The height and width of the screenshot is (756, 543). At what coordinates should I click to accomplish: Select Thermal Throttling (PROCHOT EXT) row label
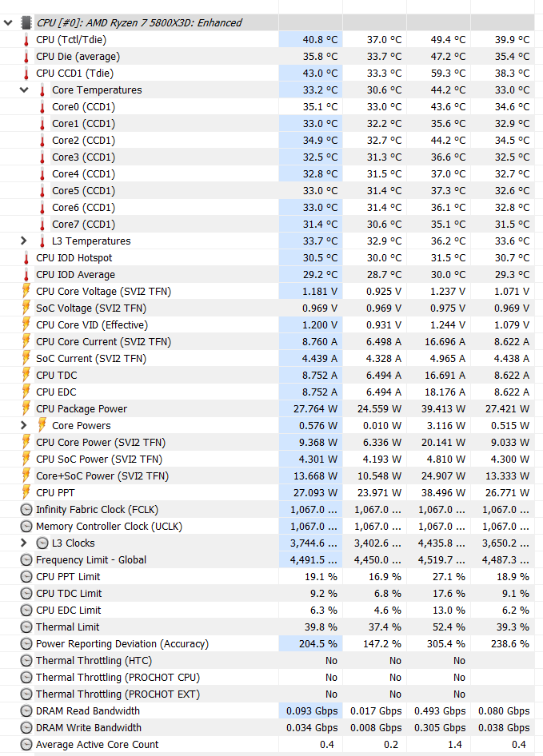coord(118,694)
